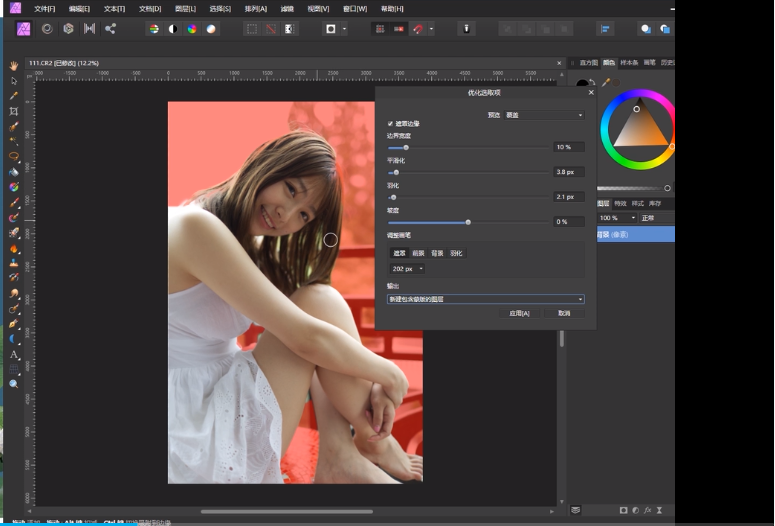Open the 输出 output dropdown
Screen dimensions: 775x526
coord(485,299)
